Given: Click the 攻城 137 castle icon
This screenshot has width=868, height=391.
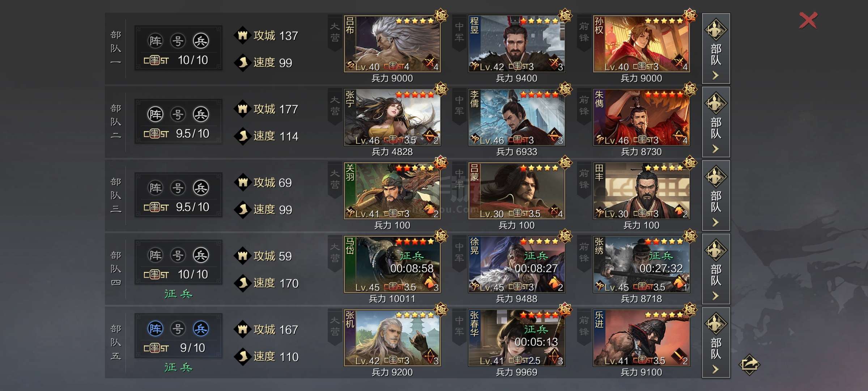Looking at the screenshot, I should [x=243, y=35].
